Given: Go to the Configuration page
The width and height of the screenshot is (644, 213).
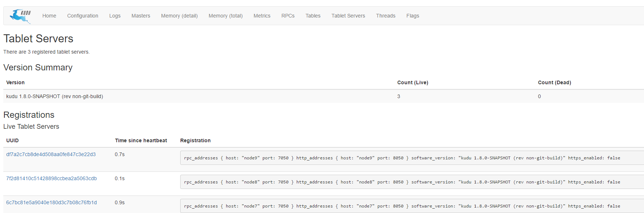Looking at the screenshot, I should point(83,16).
